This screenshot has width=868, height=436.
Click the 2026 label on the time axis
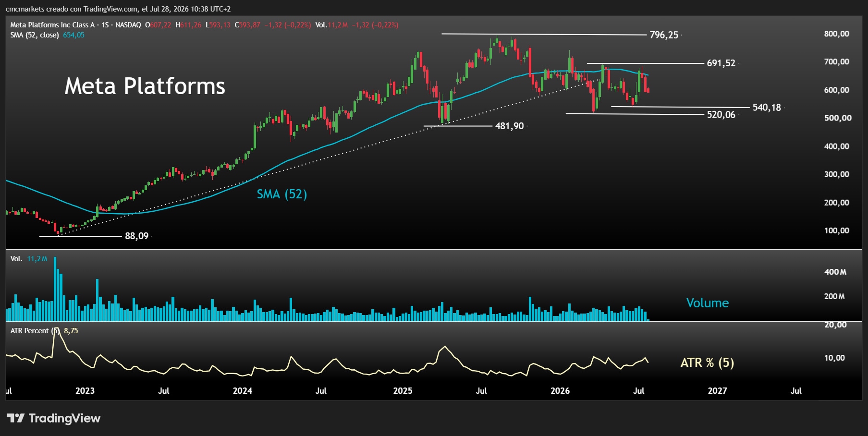click(560, 391)
